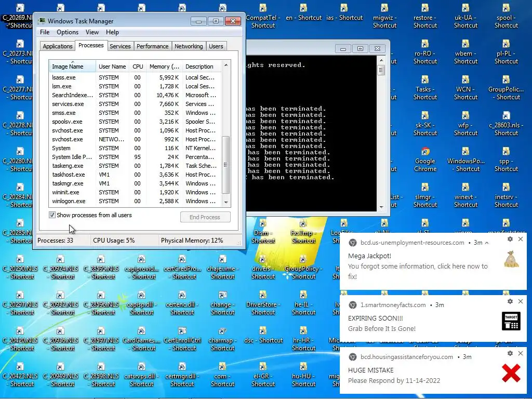Open the Options menu in Task Manager

68,32
